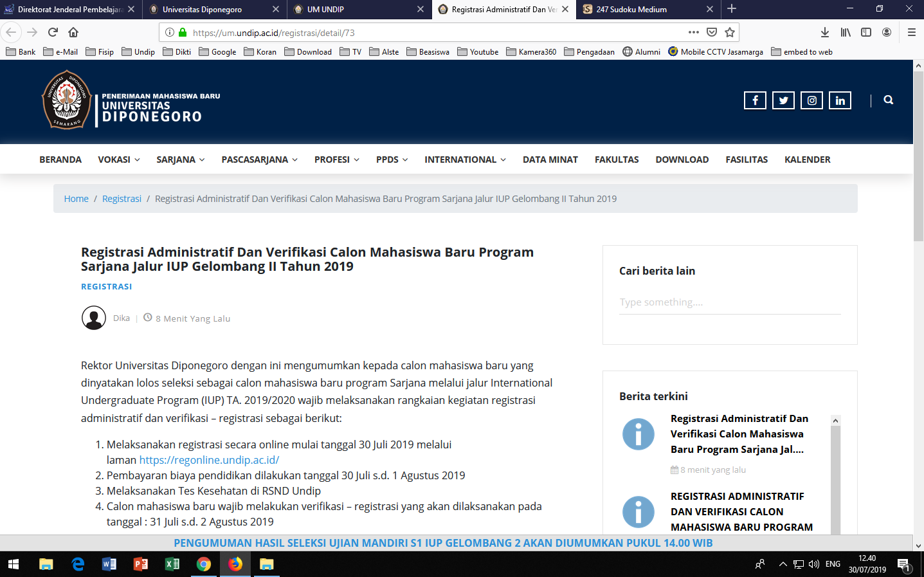Screen dimensions: 924x577
Task: Open the Firefox hamburger menu
Action: 911,32
